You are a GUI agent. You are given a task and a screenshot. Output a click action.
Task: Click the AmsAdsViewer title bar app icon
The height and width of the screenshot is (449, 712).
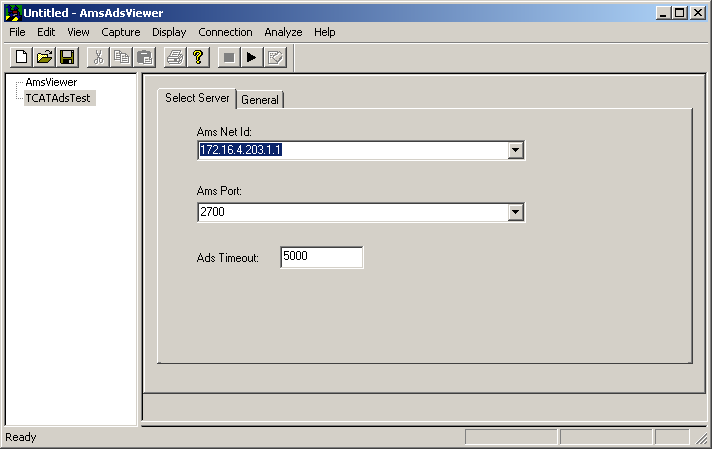13,13
